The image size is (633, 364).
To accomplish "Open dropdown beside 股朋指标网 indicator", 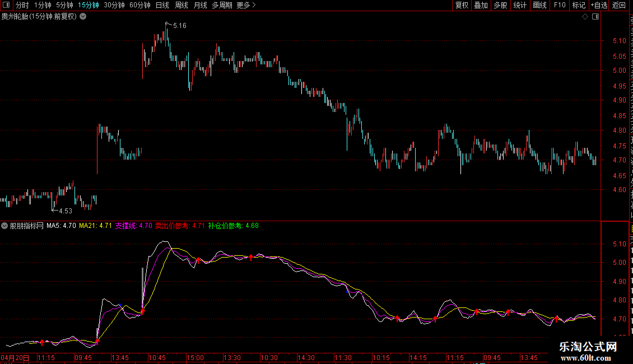I will pos(4,226).
